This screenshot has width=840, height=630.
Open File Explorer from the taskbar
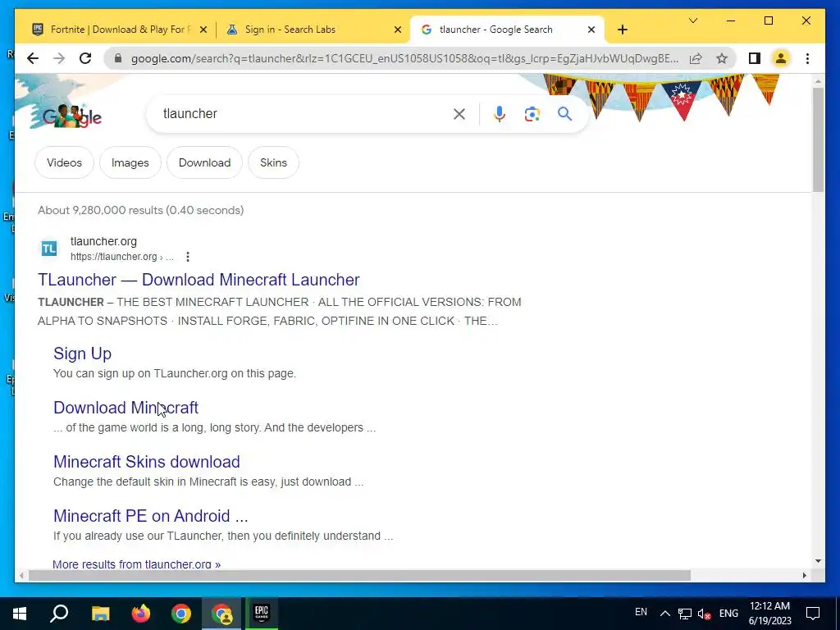coord(101,614)
